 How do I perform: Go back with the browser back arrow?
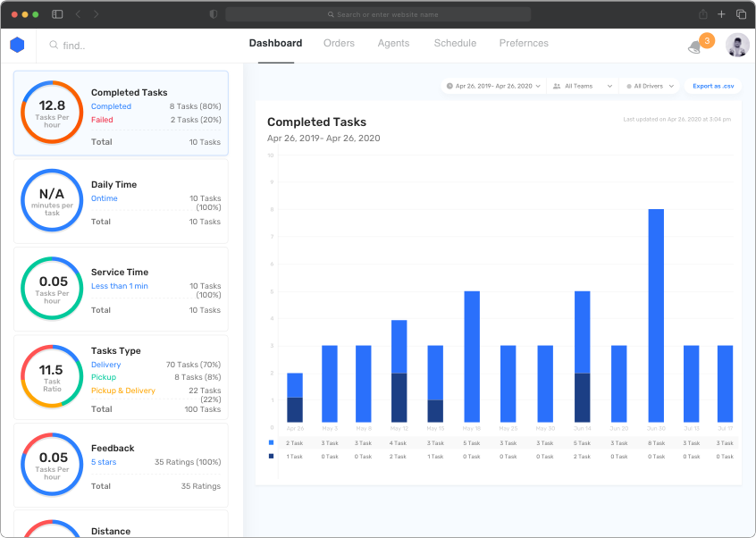pos(78,14)
